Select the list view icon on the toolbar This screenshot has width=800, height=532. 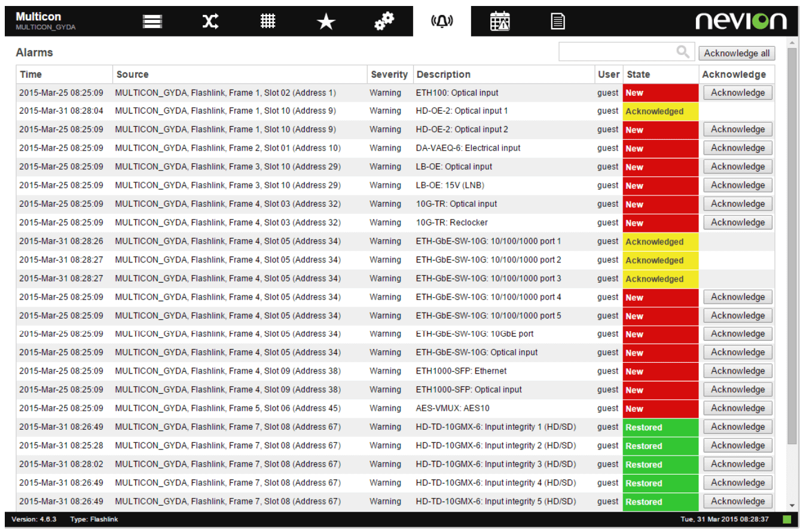152,20
